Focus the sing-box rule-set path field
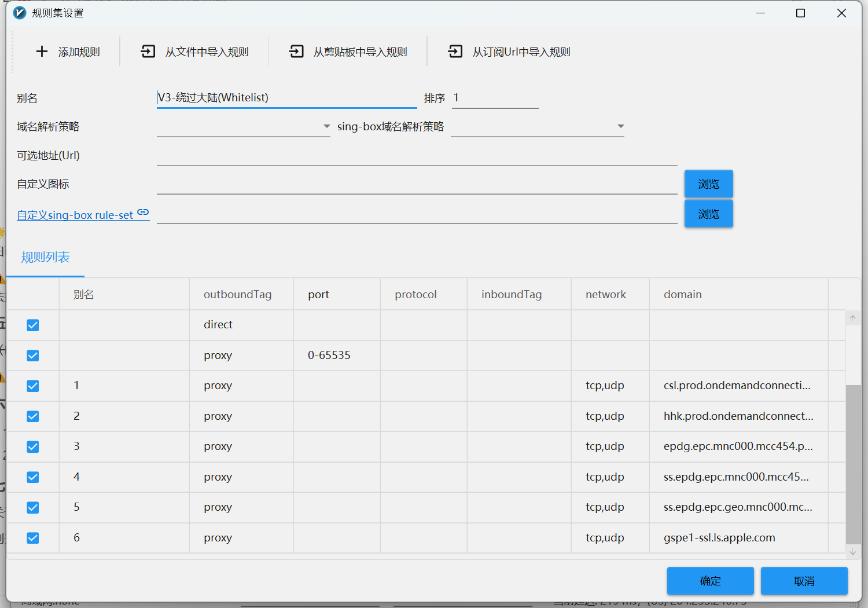This screenshot has height=608, width=868. [x=417, y=214]
